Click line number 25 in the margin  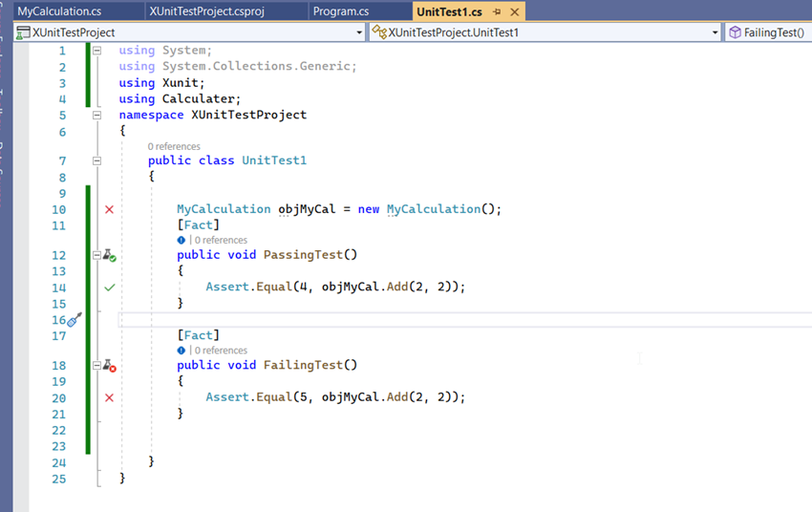coord(59,479)
